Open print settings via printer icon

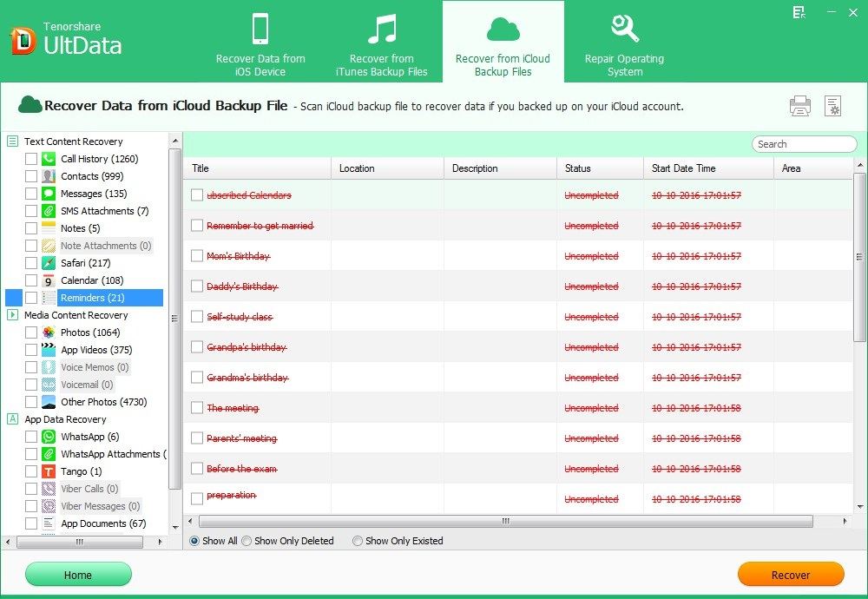[799, 105]
